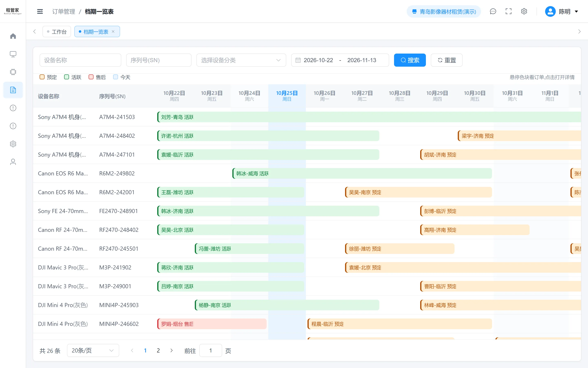Click the 前往 page number input
The image size is (588, 368).
(x=210, y=350)
